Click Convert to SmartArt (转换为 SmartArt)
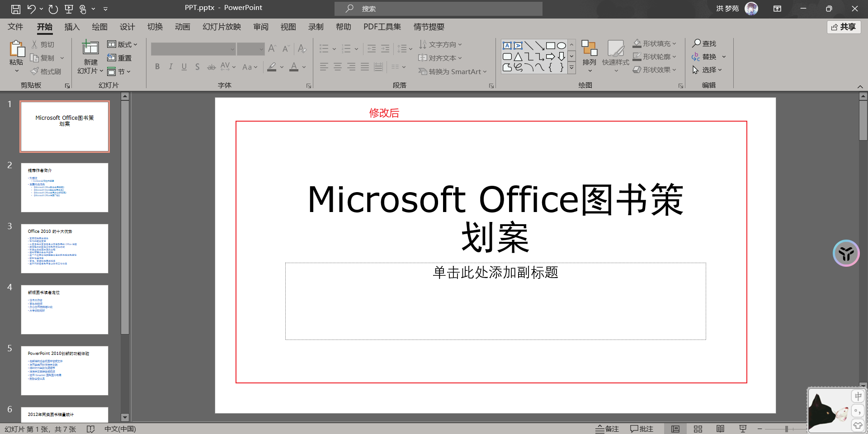Viewport: 868px width, 434px height. [x=453, y=71]
